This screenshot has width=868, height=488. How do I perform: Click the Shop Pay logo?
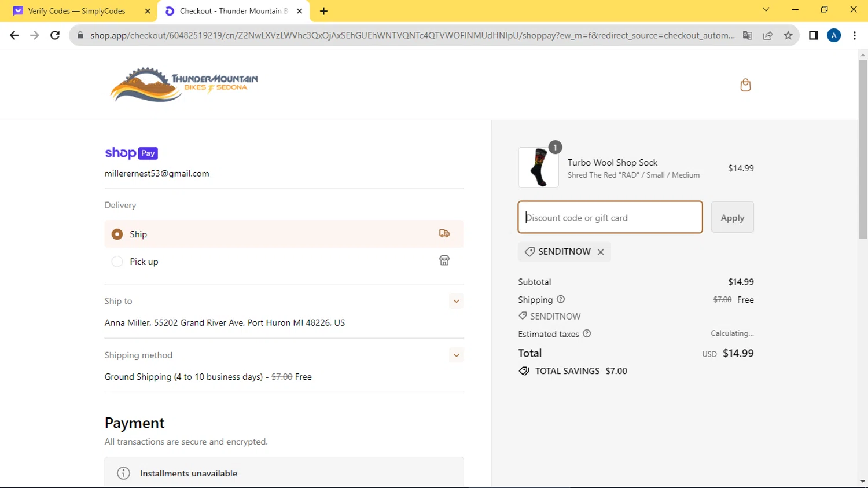click(x=131, y=153)
